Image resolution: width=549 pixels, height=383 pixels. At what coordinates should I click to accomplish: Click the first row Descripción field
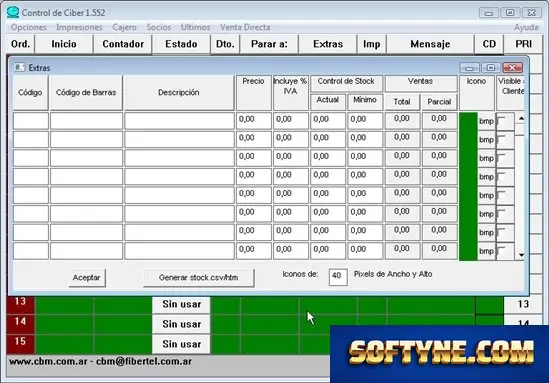click(179, 121)
